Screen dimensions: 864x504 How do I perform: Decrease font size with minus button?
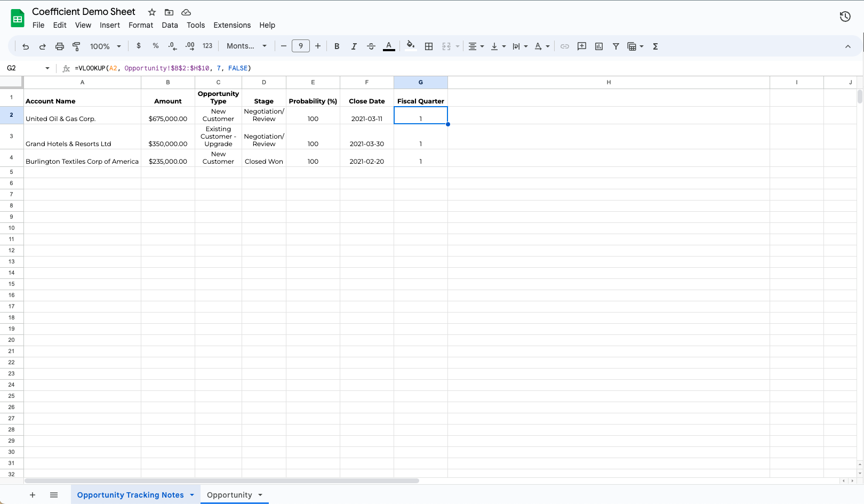click(x=284, y=46)
